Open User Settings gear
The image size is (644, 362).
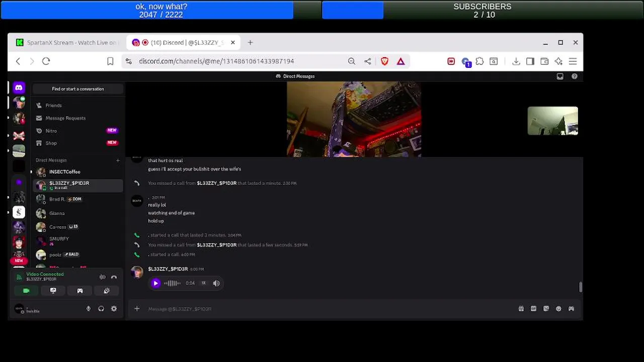click(x=114, y=309)
